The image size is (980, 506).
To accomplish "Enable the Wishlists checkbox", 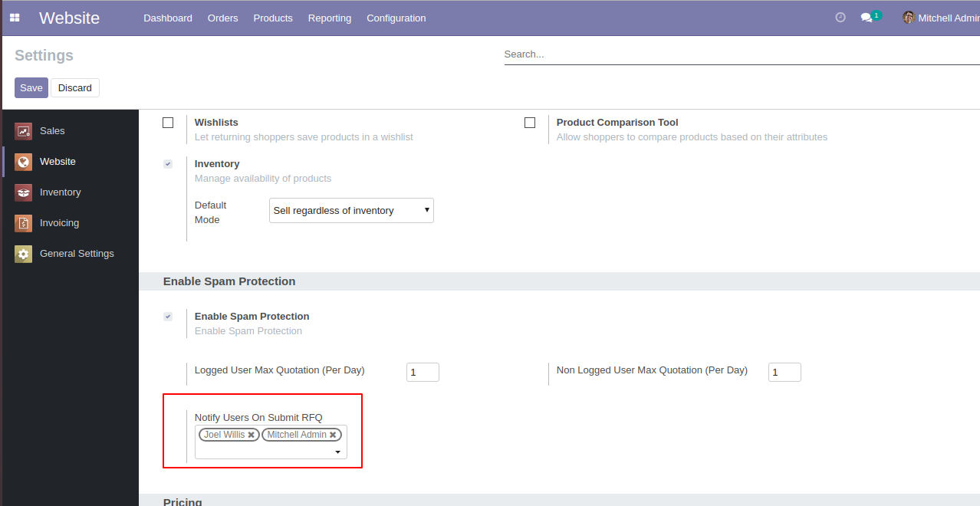I will 168,123.
